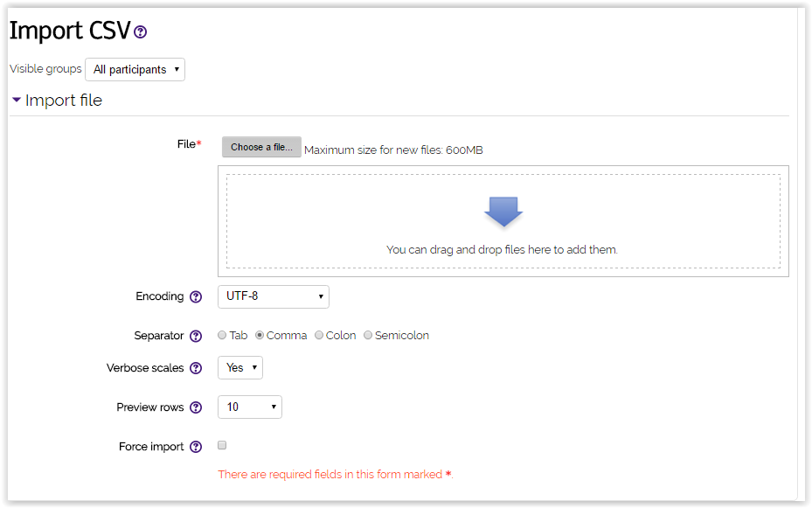Open the Encoding UTF-8 dropdown
812x508 pixels.
point(274,296)
